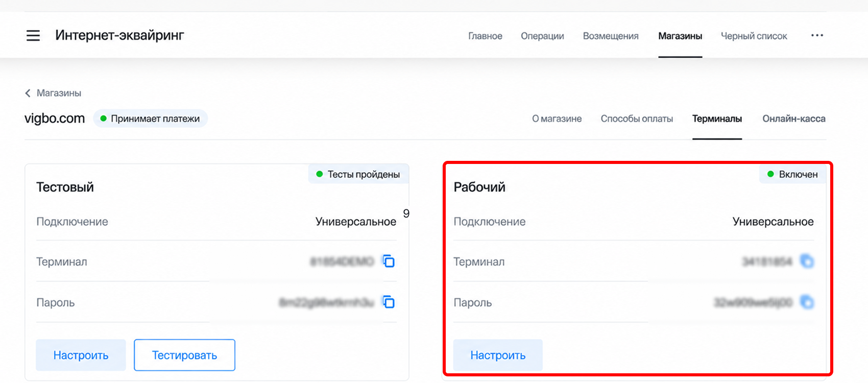Click the Пароль label in Рабочий card

(473, 303)
